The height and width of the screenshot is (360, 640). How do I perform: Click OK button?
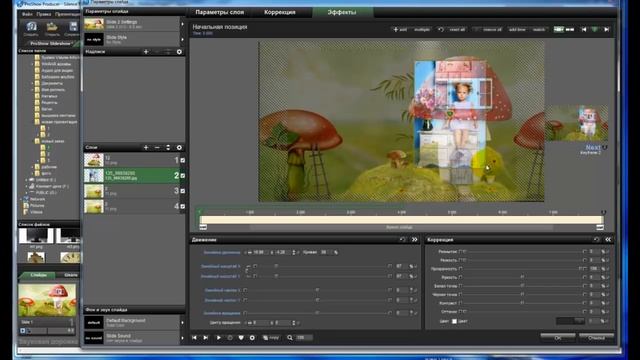click(x=558, y=338)
